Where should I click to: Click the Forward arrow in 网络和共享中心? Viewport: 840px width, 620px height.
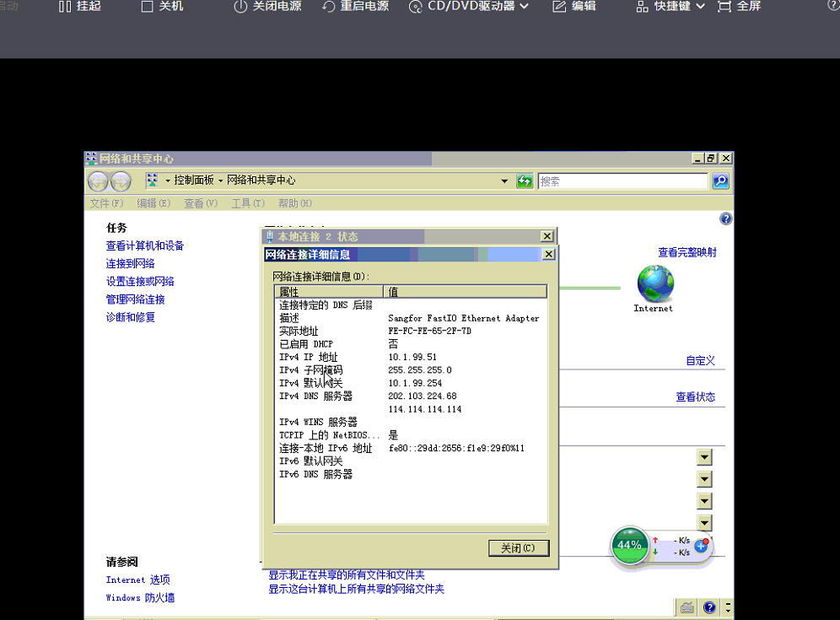pyautogui.click(x=121, y=181)
